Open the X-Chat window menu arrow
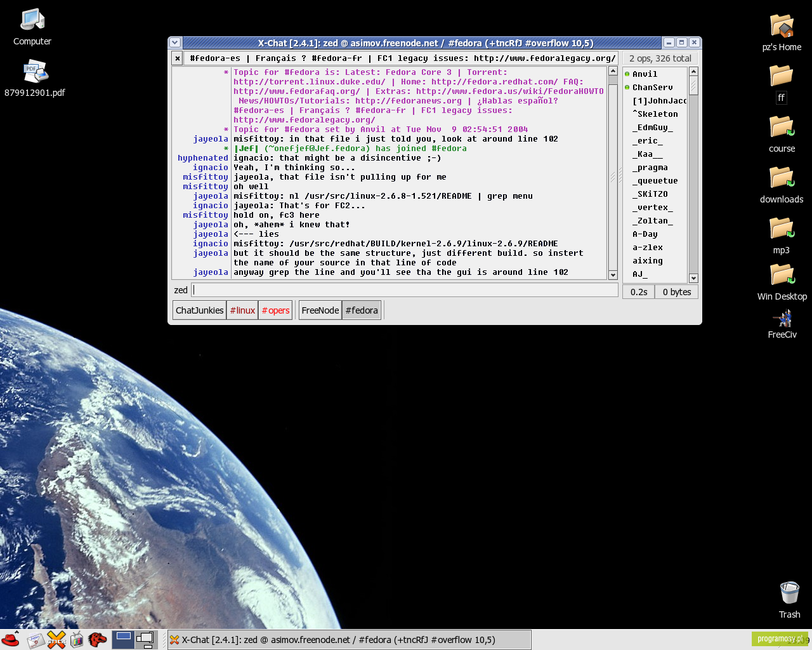 175,43
